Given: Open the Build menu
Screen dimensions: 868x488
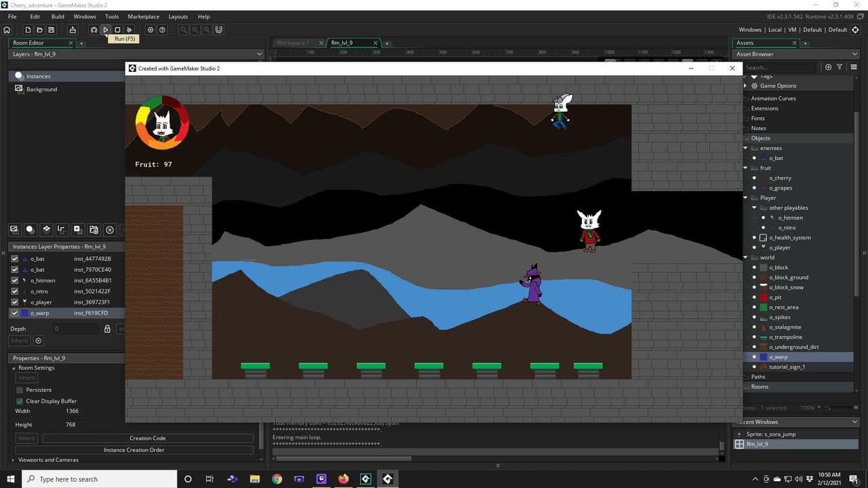Looking at the screenshot, I should pos(58,16).
